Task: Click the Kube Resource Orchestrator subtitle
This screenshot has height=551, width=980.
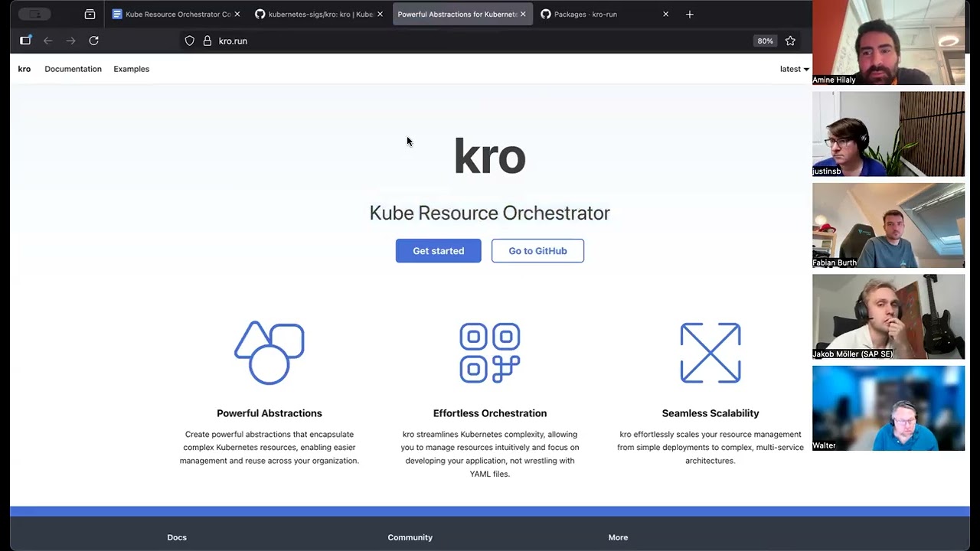Action: pyautogui.click(x=490, y=213)
